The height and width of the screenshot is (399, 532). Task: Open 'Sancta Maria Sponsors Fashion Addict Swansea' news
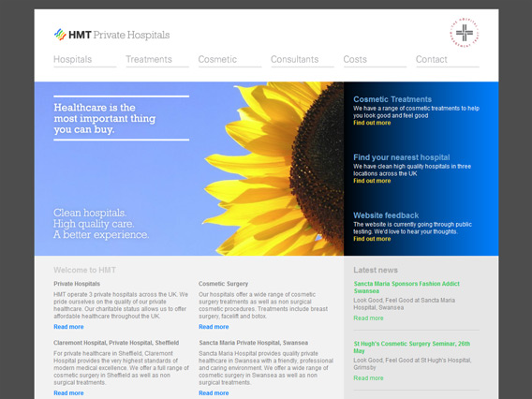(x=406, y=288)
